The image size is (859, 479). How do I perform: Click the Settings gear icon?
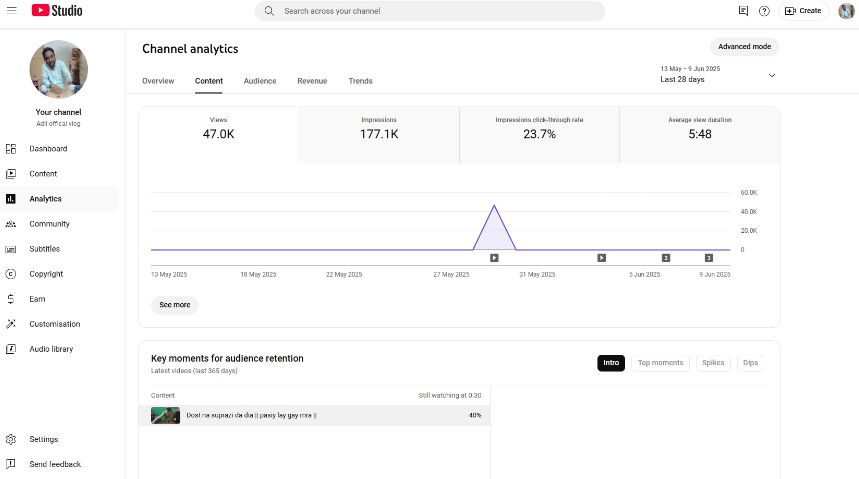coord(11,440)
